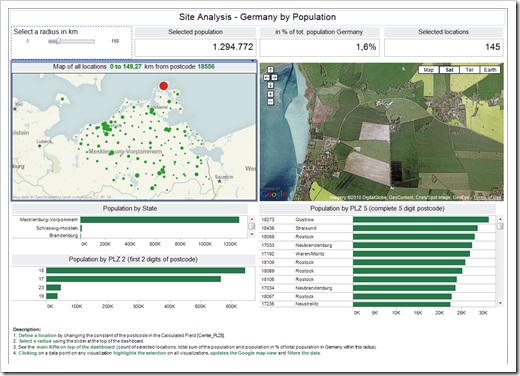Click 'filters the data' description text
Viewport: 520px width, 376px height.
click(304, 353)
